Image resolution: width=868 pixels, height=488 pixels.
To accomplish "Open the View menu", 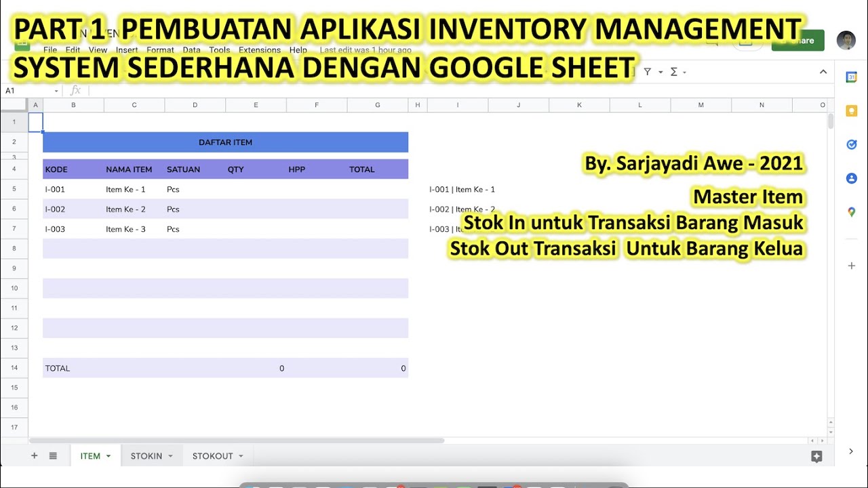I will click(x=98, y=50).
